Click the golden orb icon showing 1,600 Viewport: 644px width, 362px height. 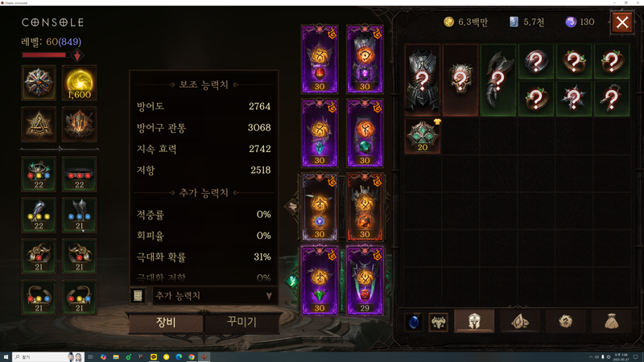coord(79,83)
